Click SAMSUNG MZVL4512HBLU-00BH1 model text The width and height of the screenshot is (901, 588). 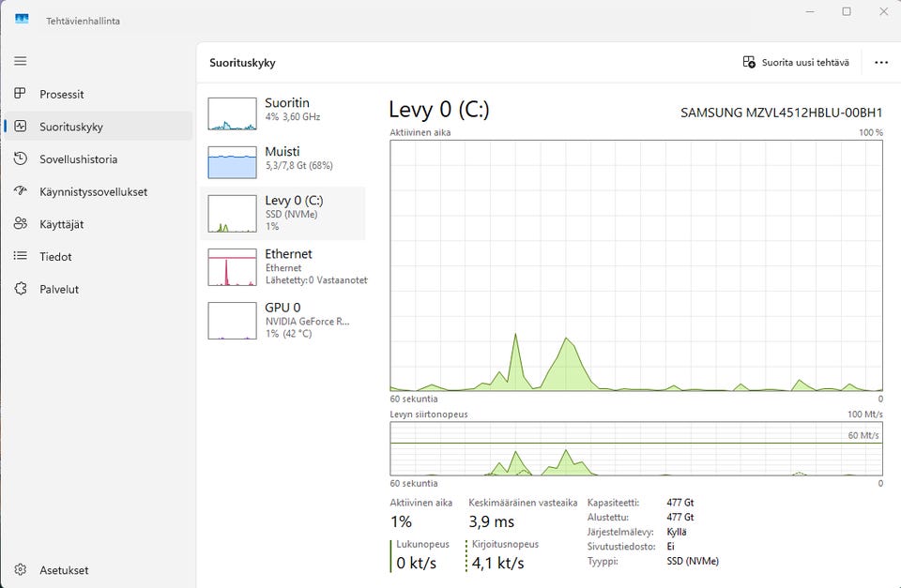(781, 113)
